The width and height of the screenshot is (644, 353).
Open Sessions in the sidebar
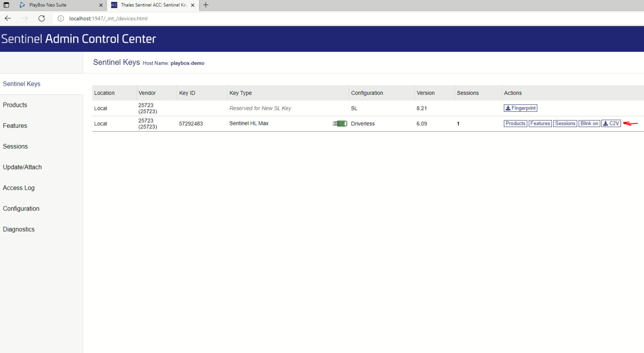coord(15,146)
